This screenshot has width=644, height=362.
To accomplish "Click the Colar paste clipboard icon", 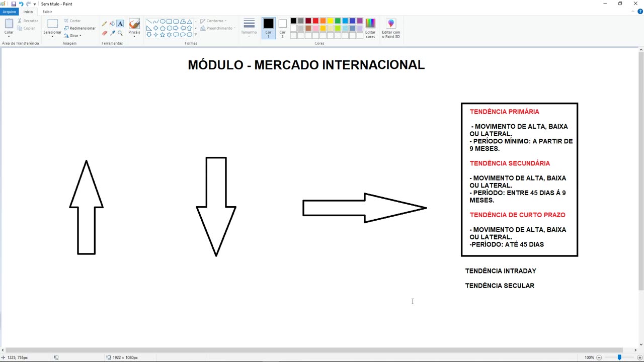I will (9, 24).
